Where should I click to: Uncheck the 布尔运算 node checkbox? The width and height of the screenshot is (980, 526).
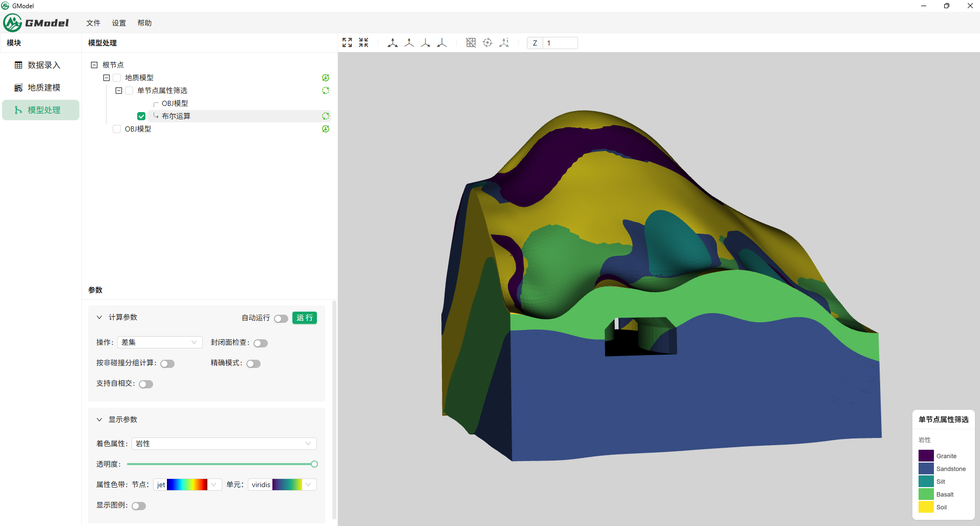coord(141,116)
